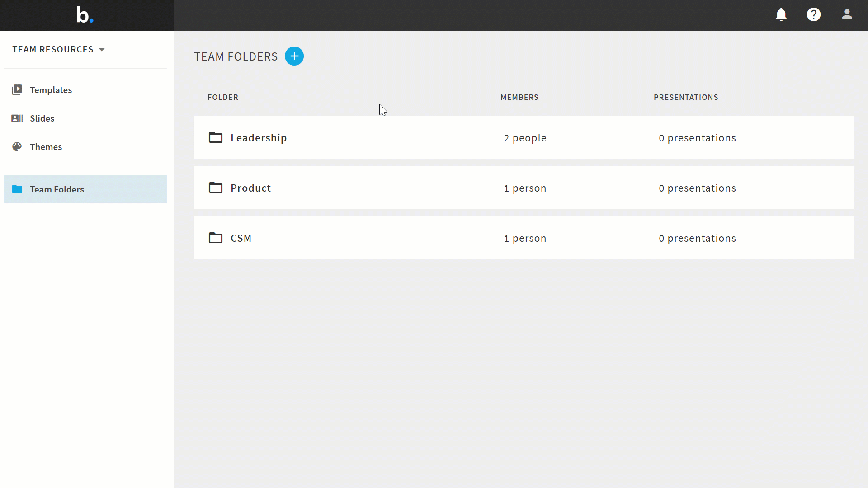Click '0 presentations' in the CSM row
Screen dimensions: 868x488
698,238
